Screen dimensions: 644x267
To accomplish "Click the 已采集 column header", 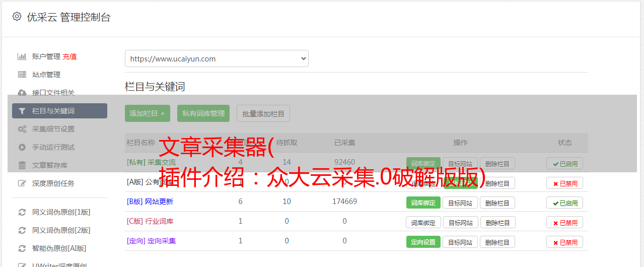I will tap(344, 143).
